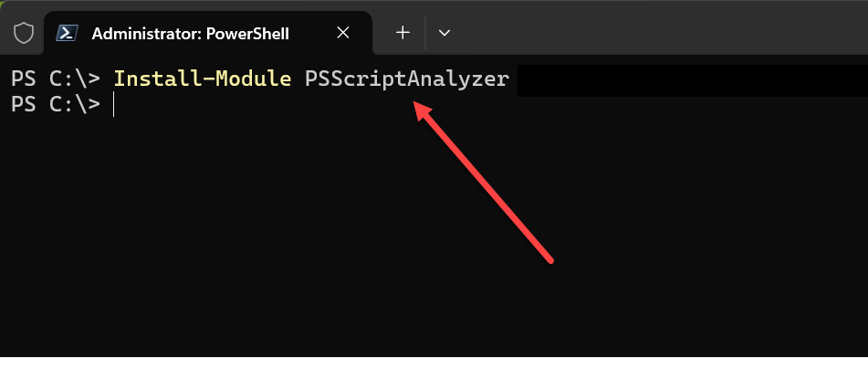868x369 pixels.
Task: Select the Administrator: PowerShell tab title
Action: pyautogui.click(x=190, y=34)
